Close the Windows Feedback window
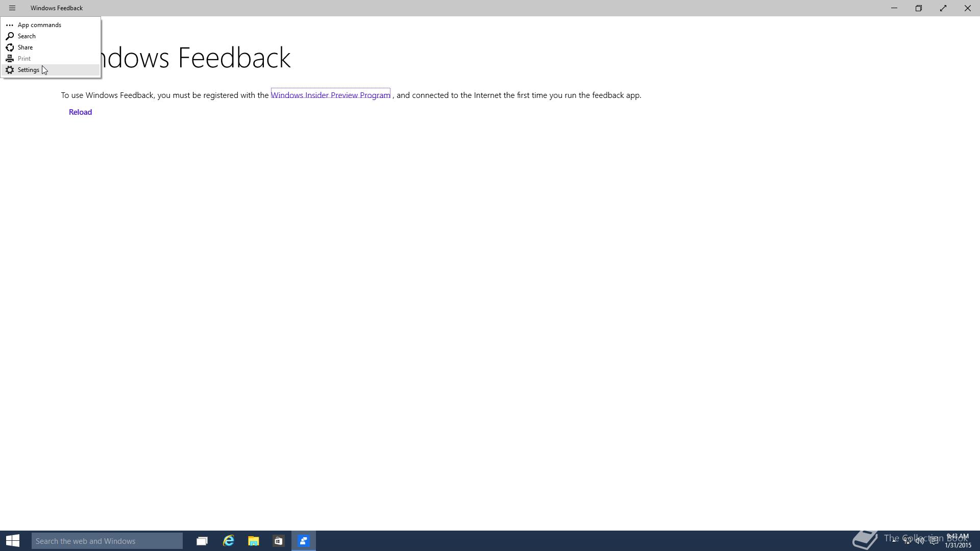Image resolution: width=980 pixels, height=551 pixels. click(968, 8)
